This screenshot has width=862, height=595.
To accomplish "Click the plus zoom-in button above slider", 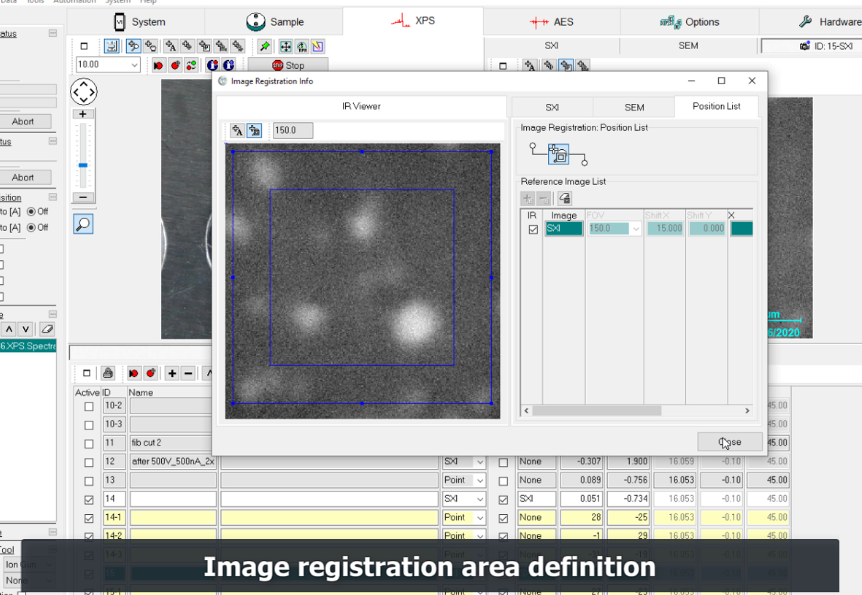I will pyautogui.click(x=83, y=114).
